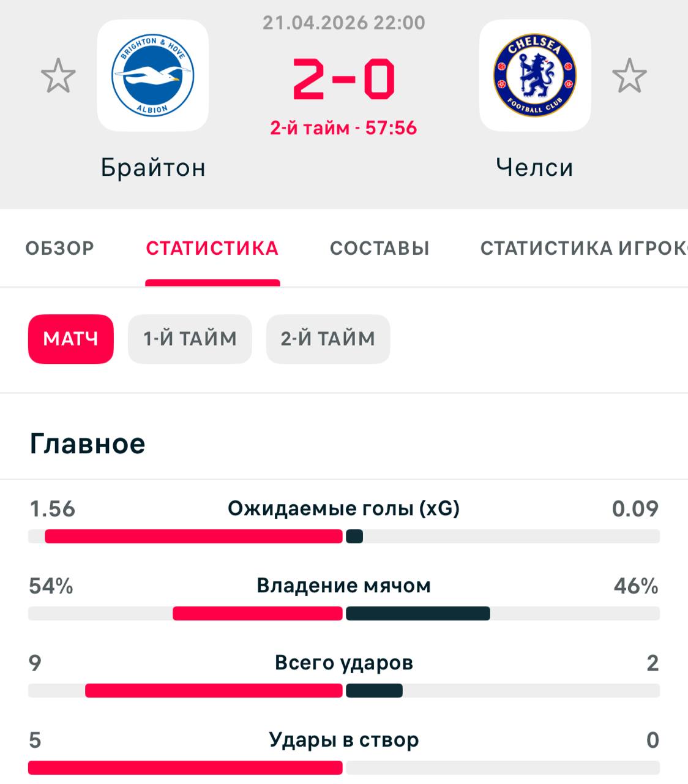Tap the Brighton & Hove Albion logo
This screenshot has height=784, width=688.
click(152, 75)
